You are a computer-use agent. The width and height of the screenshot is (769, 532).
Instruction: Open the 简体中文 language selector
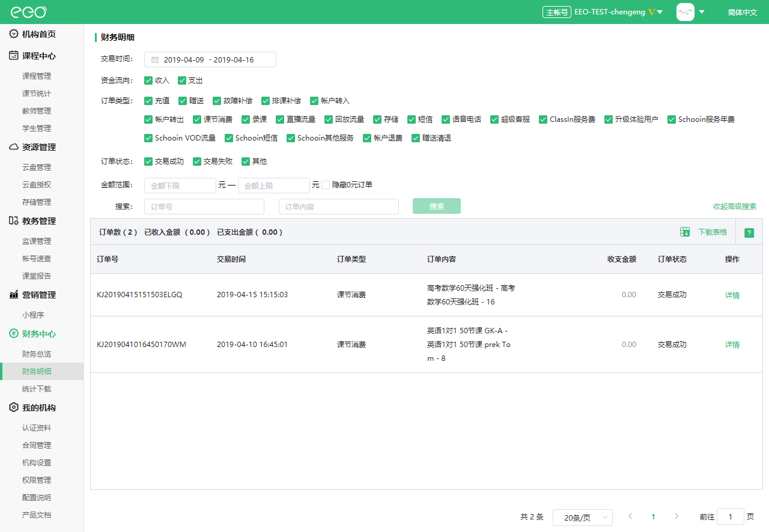coord(743,12)
